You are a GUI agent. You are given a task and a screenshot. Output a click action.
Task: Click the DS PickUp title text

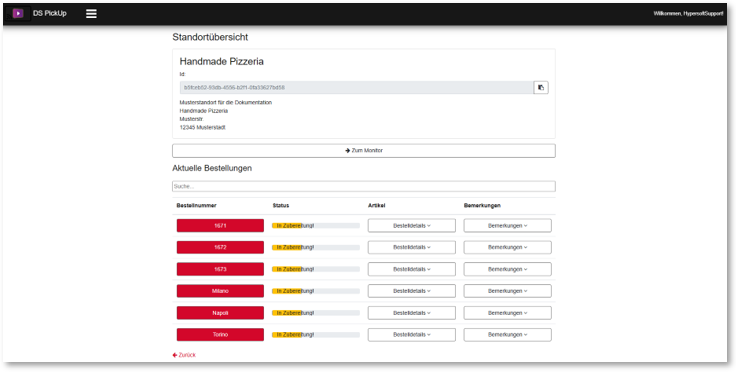(50, 14)
